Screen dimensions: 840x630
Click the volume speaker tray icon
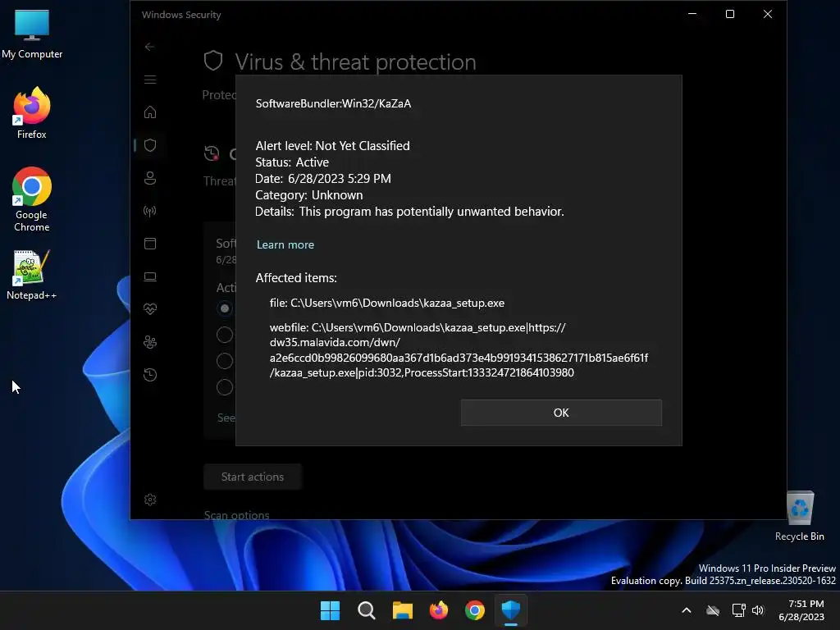[758, 610]
